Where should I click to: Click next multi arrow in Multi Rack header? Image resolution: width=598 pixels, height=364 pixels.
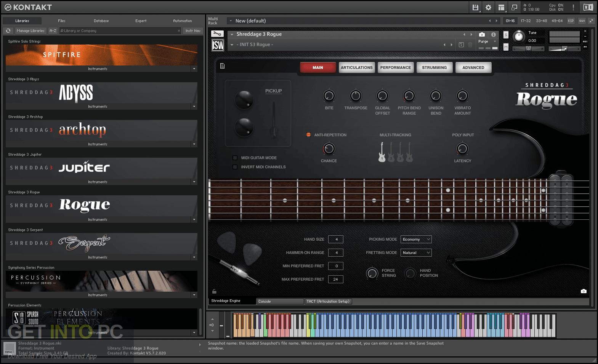pos(496,21)
